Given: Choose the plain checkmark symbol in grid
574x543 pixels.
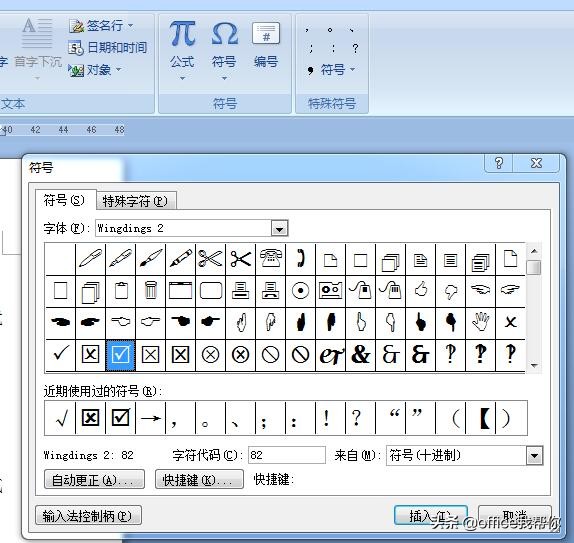Looking at the screenshot, I should 60,354.
